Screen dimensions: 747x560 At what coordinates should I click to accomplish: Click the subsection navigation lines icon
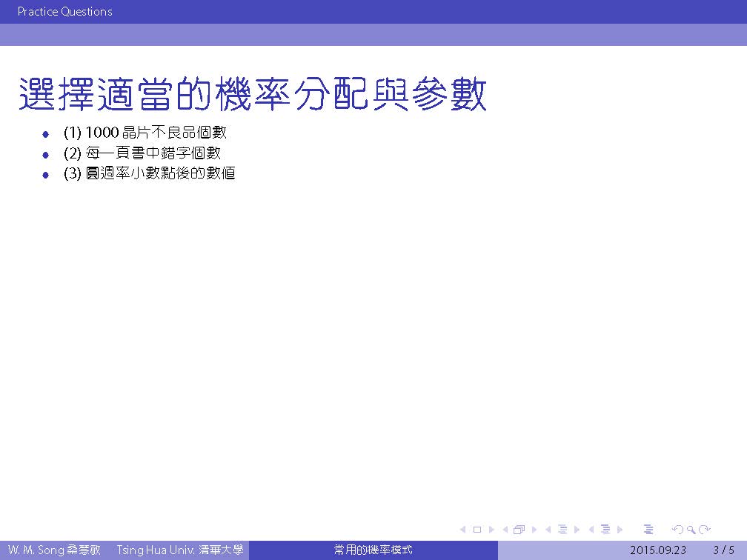coord(562,530)
